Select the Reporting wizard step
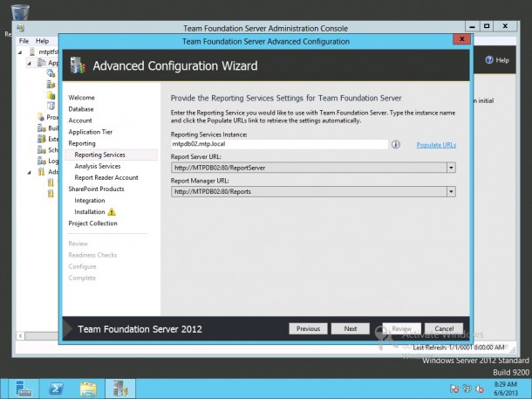Viewport: 532px width, 399px height. coord(82,143)
